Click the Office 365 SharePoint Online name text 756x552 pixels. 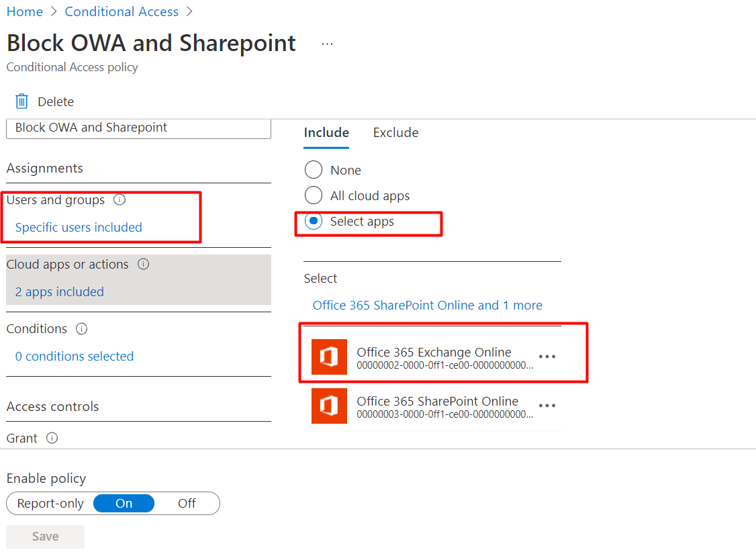point(437,401)
